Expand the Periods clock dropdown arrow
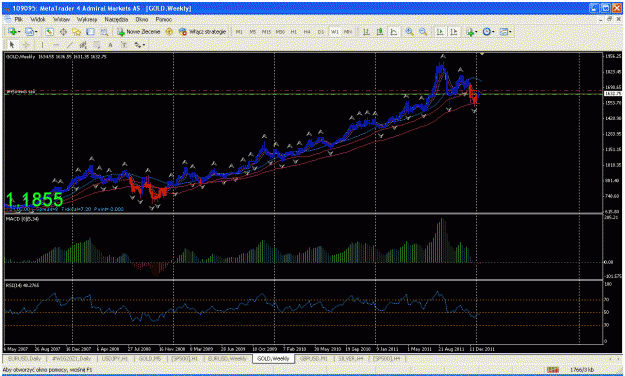Viewport: 625px width, 376px height. coord(493,32)
